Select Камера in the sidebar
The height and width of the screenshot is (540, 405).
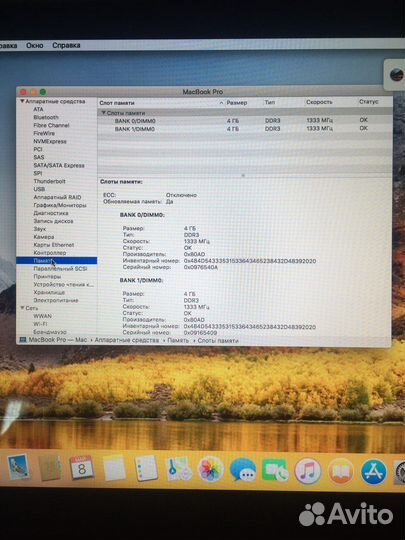coord(44,237)
